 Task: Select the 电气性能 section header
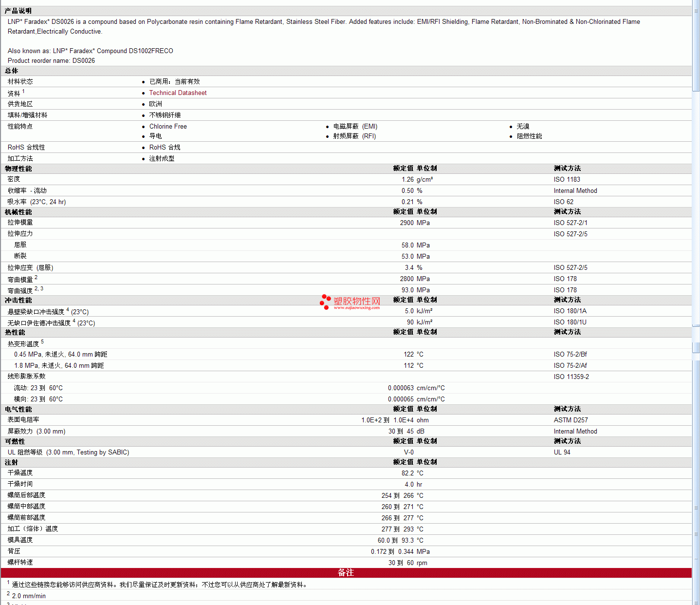[x=18, y=409]
